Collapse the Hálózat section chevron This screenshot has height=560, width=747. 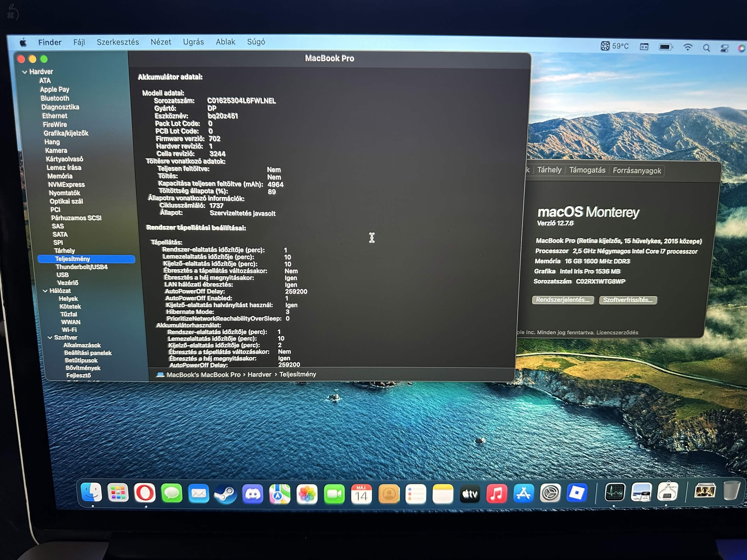coord(45,291)
